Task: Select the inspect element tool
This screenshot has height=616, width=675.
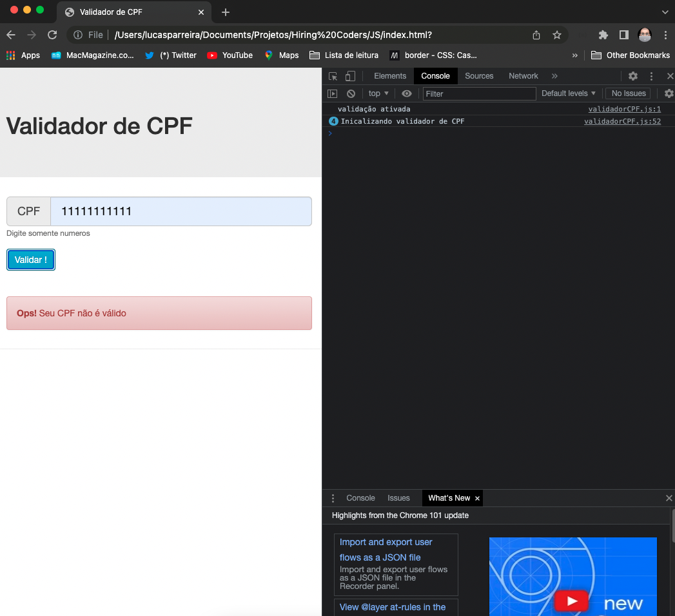Action: click(x=332, y=75)
